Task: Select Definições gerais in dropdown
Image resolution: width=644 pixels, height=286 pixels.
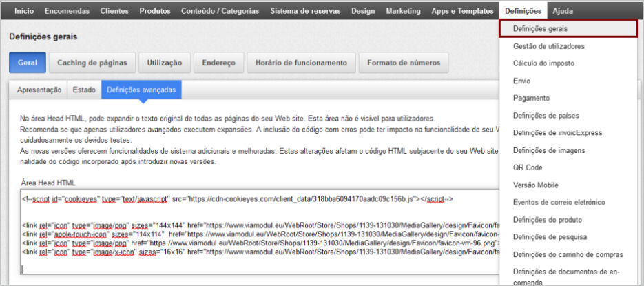Action: pos(568,29)
